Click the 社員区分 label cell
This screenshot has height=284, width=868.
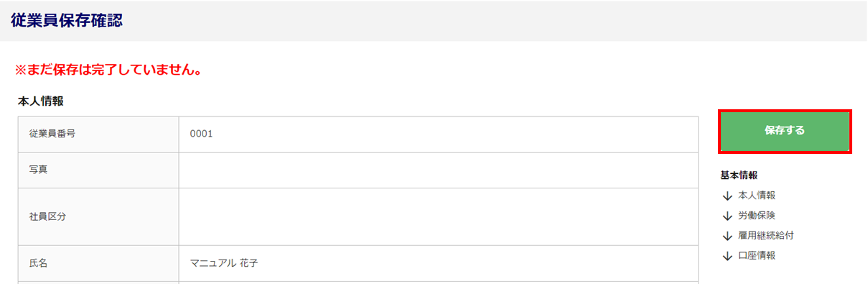98,216
